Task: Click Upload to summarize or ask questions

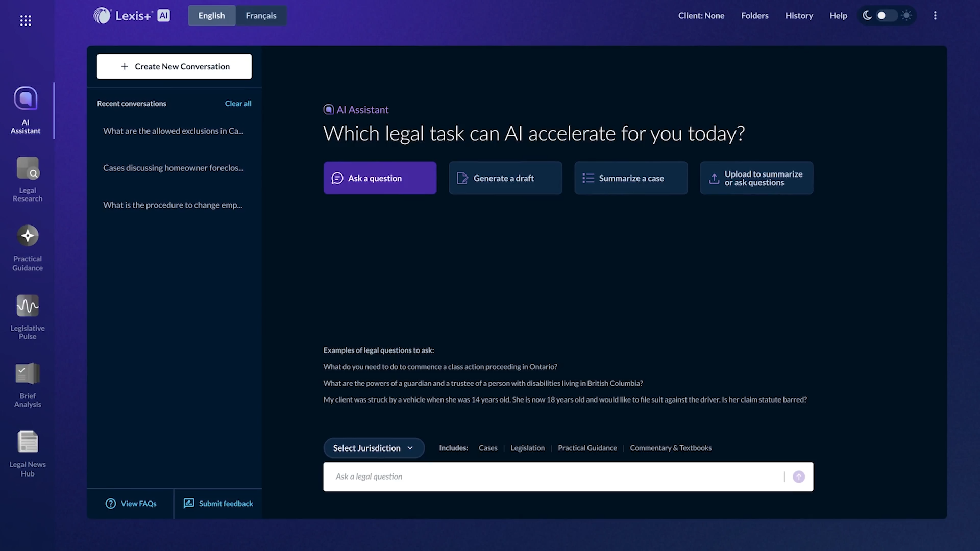Action: [756, 178]
